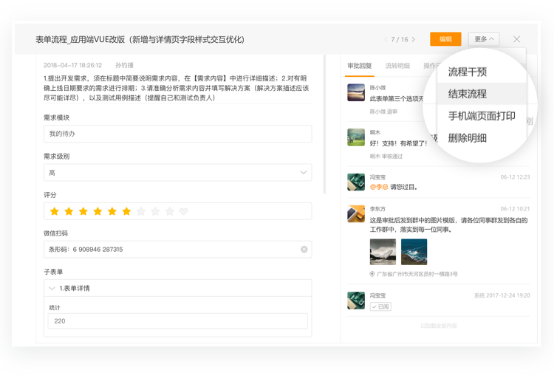The width and height of the screenshot is (554, 384).
Task: Open the 需求级别 dropdown
Action: [178, 173]
